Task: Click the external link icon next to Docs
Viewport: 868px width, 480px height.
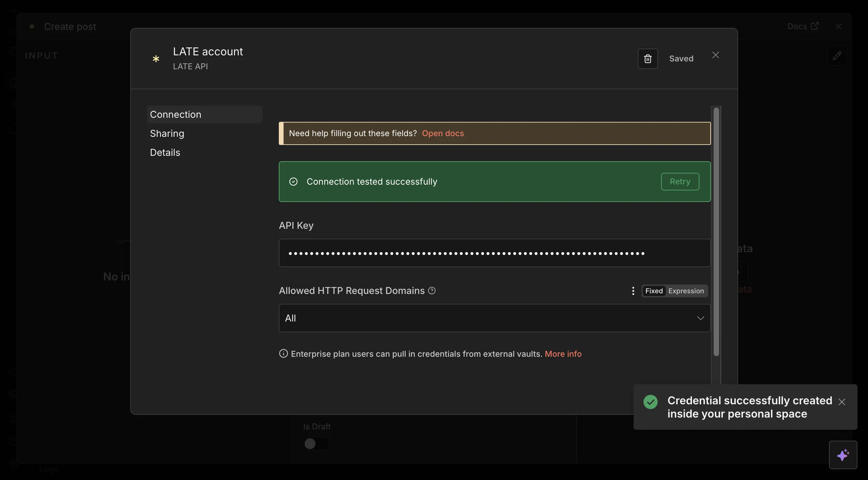Action: coord(815,26)
